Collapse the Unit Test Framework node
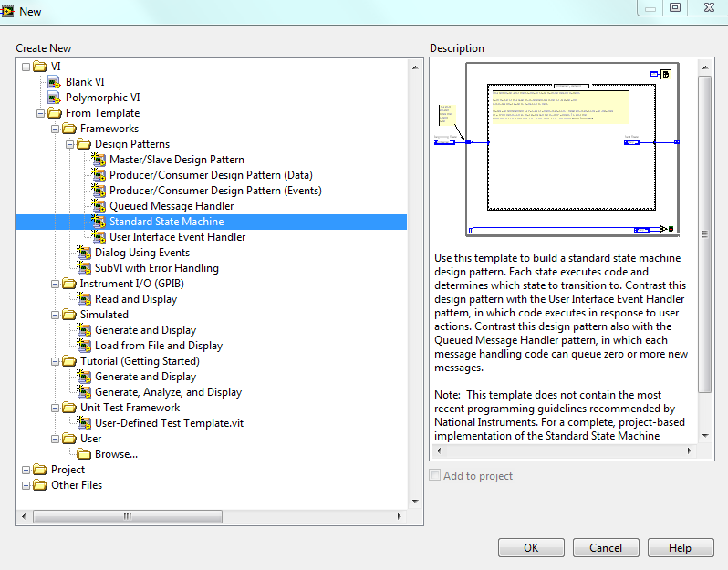 tap(55, 408)
